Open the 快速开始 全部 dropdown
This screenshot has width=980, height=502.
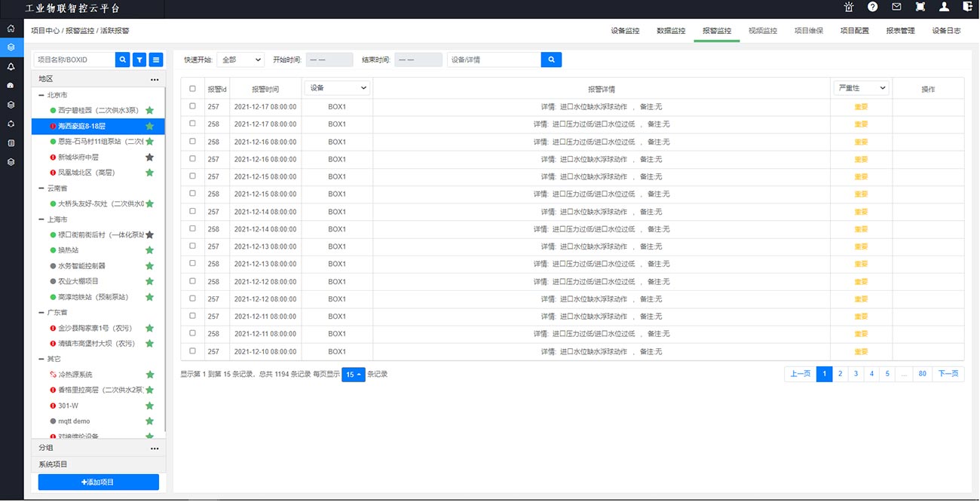240,60
